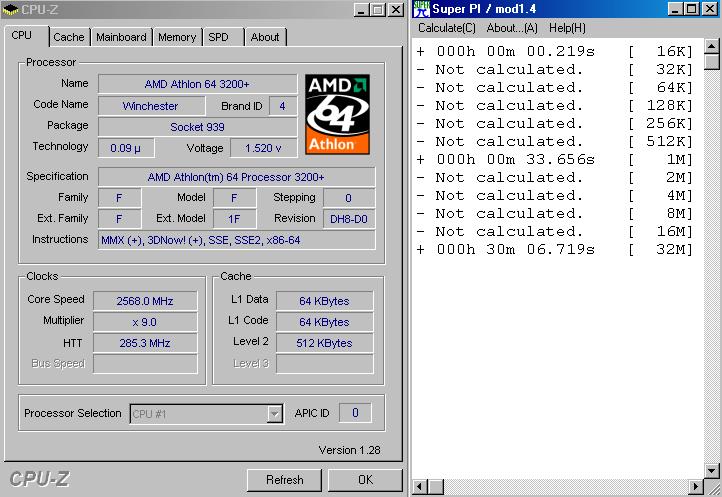Click the Multiplier value x 9.0
Viewport: 722px width, 497px height.
click(x=145, y=322)
